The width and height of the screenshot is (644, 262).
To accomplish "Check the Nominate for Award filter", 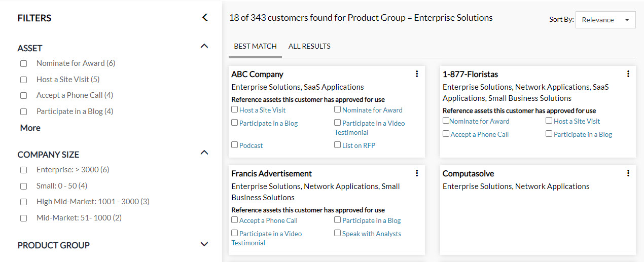I will (x=23, y=64).
